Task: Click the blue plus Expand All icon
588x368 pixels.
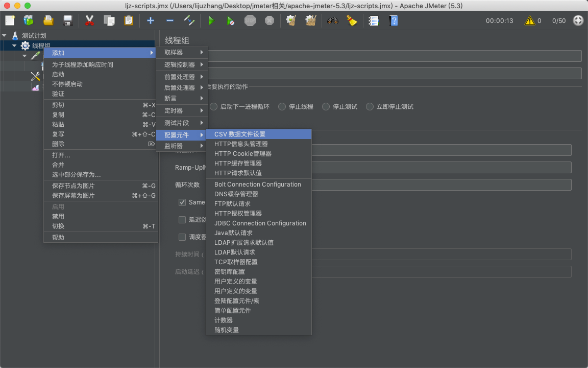Action: pyautogui.click(x=151, y=20)
